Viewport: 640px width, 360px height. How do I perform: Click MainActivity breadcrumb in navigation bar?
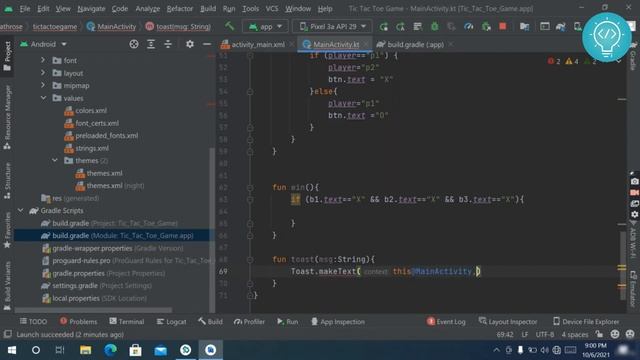point(111,27)
